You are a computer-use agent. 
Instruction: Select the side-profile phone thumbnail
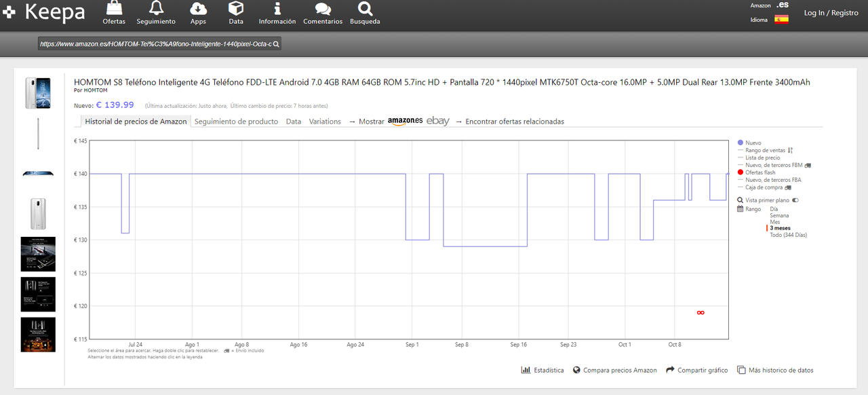click(38, 134)
